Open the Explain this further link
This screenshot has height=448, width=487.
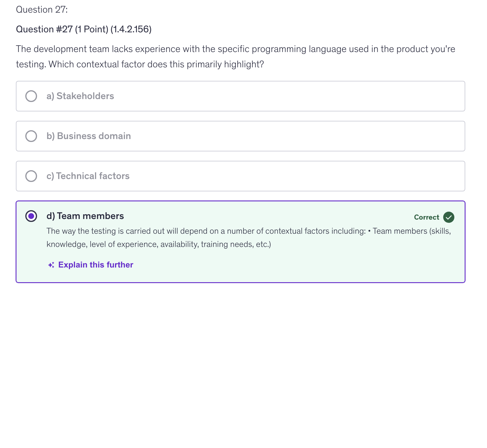click(96, 265)
